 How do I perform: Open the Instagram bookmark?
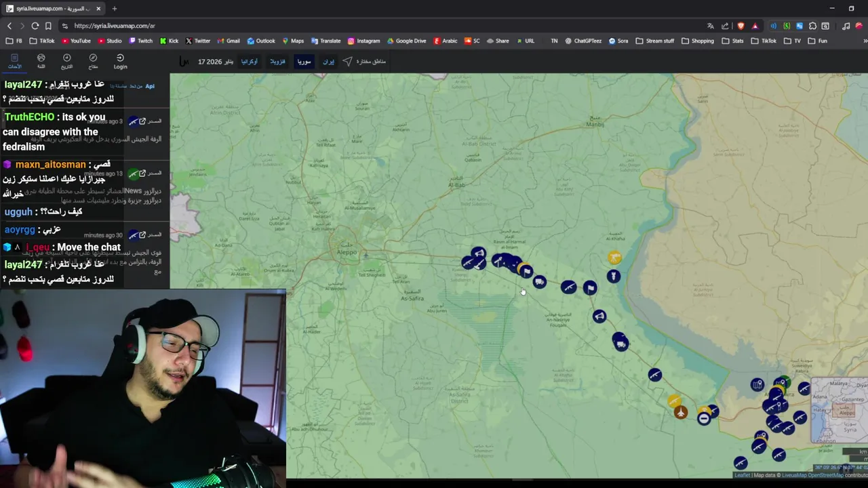363,41
